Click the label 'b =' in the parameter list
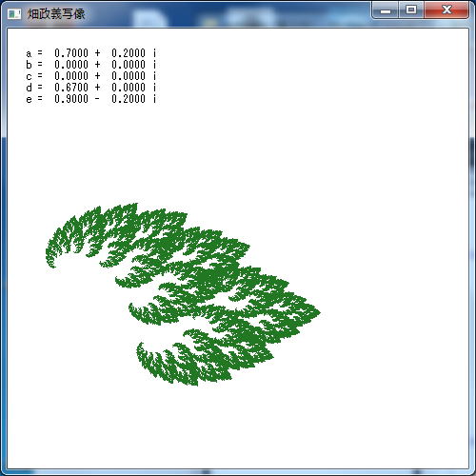 [x=34, y=65]
